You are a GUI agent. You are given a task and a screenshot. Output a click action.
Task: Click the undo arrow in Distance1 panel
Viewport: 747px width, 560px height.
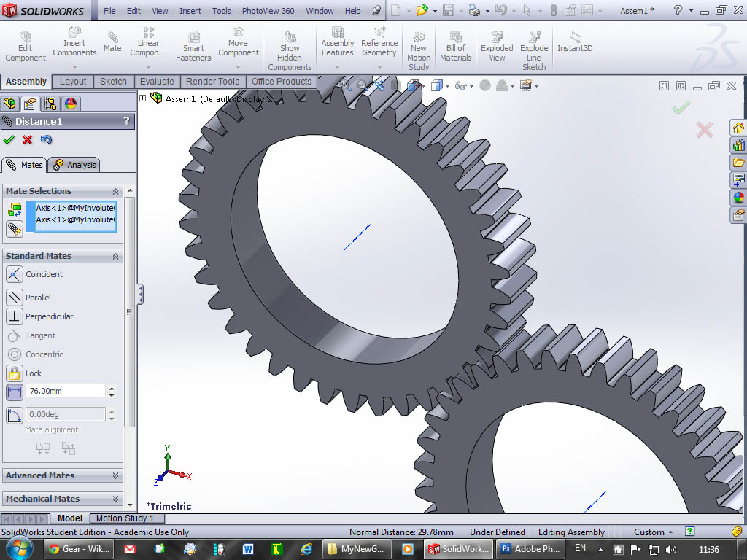coord(46,139)
